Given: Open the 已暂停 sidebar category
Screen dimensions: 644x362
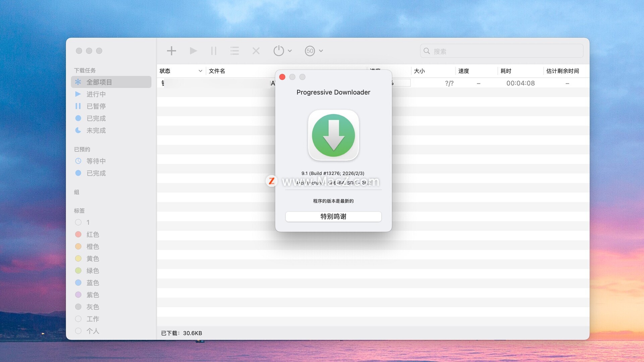Looking at the screenshot, I should (96, 106).
